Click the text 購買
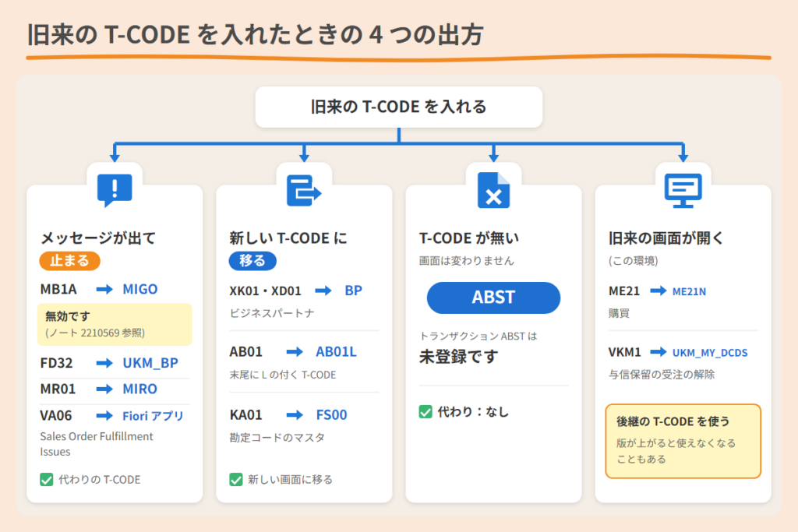 coord(619,313)
